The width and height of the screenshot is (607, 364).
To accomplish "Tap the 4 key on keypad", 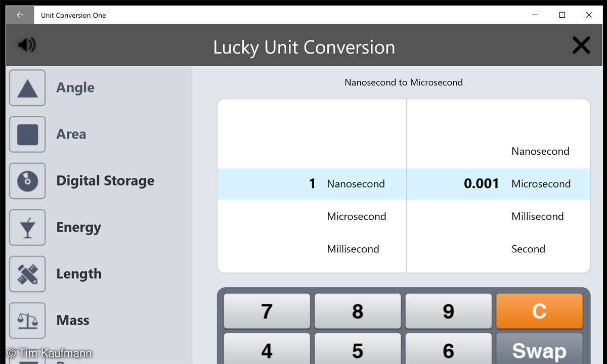I will [x=267, y=349].
